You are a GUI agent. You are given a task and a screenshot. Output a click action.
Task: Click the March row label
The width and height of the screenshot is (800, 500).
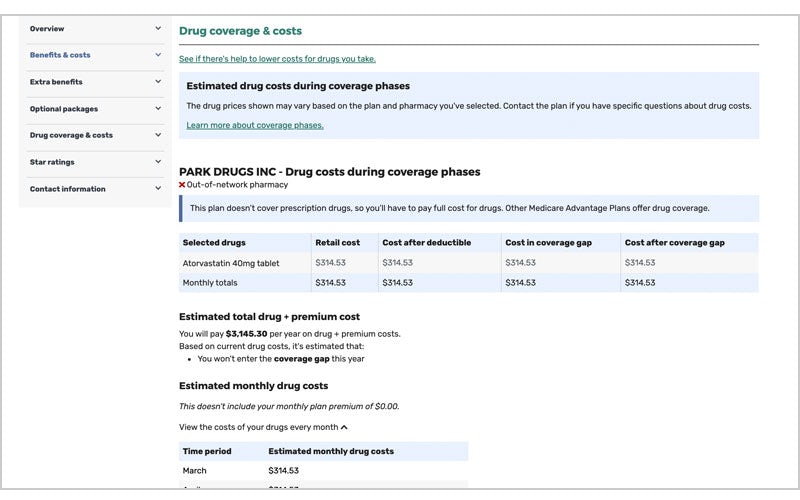[x=194, y=470]
